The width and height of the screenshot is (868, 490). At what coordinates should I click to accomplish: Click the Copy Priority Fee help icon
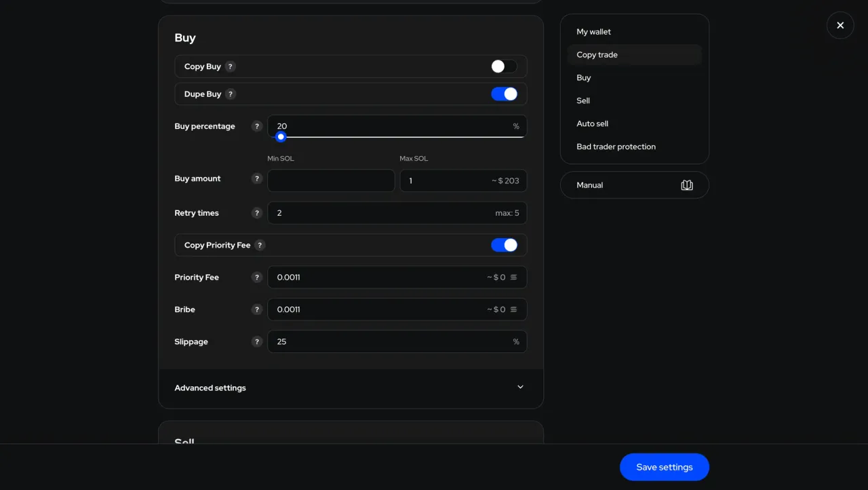click(260, 245)
